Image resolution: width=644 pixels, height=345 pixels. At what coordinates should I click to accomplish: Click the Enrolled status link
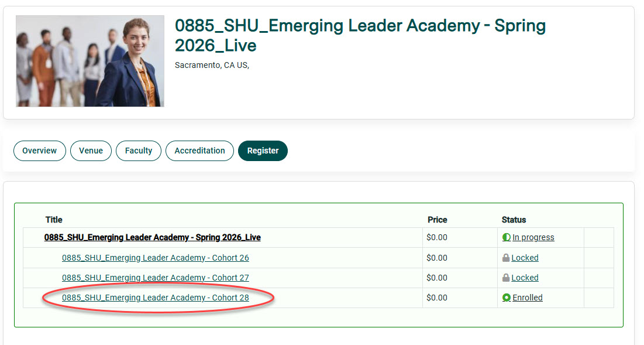pyautogui.click(x=526, y=298)
